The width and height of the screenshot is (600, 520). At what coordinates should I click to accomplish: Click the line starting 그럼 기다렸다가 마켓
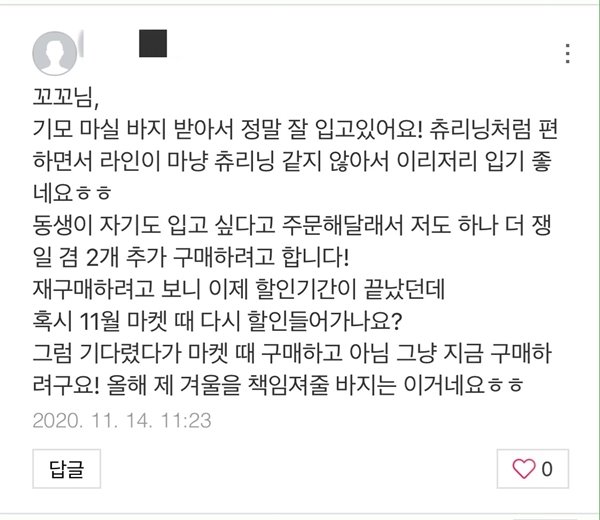pos(292,352)
